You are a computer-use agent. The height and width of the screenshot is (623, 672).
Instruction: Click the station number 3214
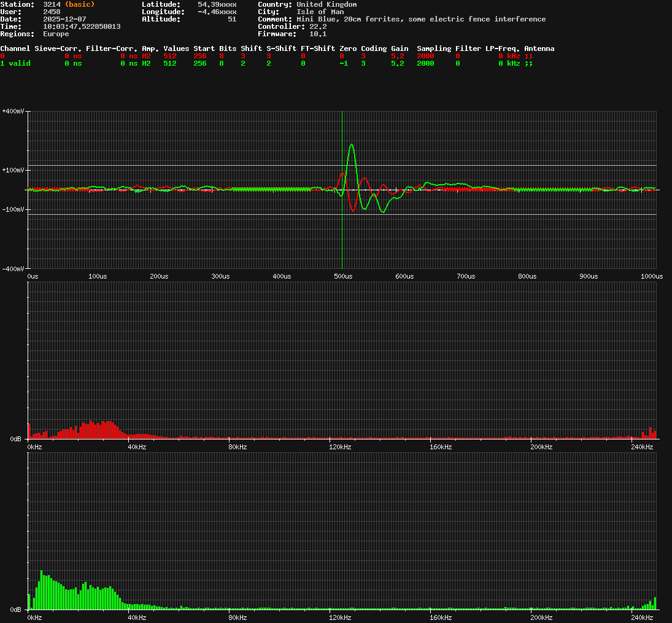click(x=52, y=4)
